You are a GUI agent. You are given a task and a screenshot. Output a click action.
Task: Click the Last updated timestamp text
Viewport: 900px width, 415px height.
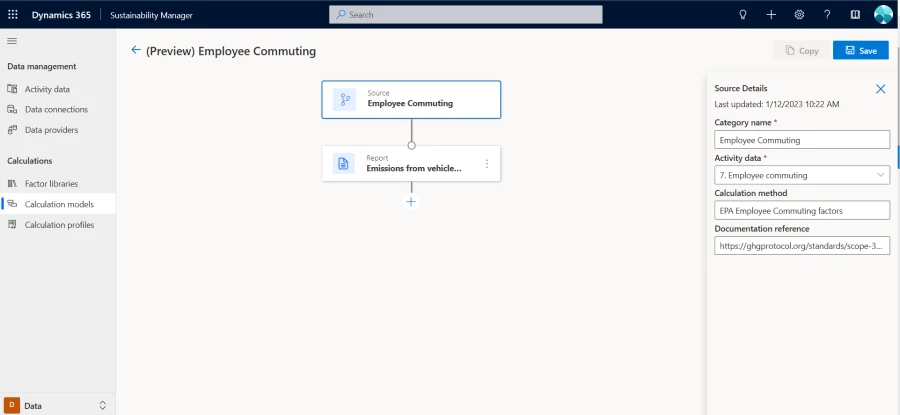coord(777,104)
